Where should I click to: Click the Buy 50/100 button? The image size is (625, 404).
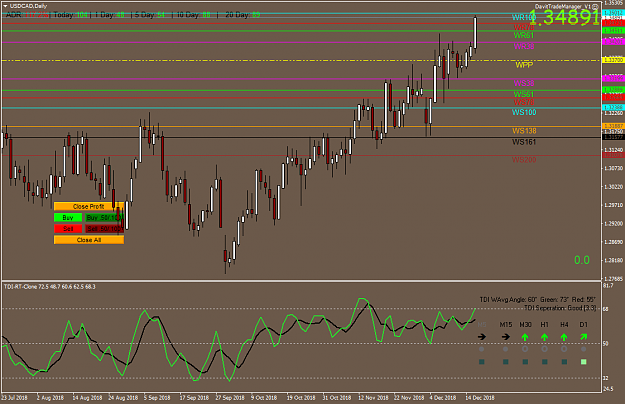(104, 218)
